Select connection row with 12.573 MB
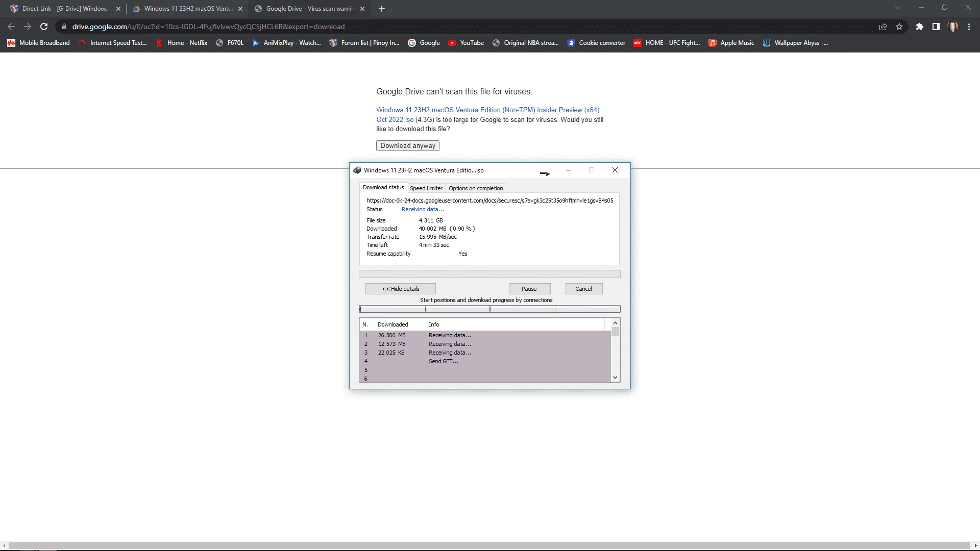This screenshot has width=980, height=551. [485, 344]
